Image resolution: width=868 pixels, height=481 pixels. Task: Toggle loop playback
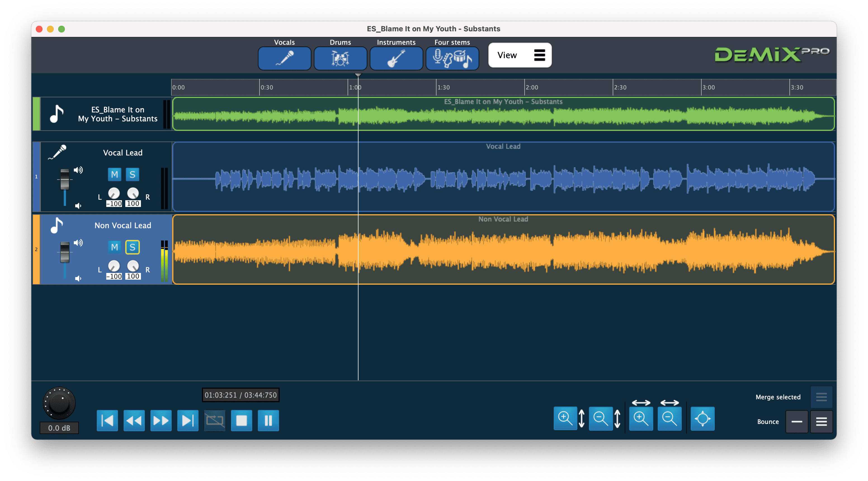(x=215, y=420)
